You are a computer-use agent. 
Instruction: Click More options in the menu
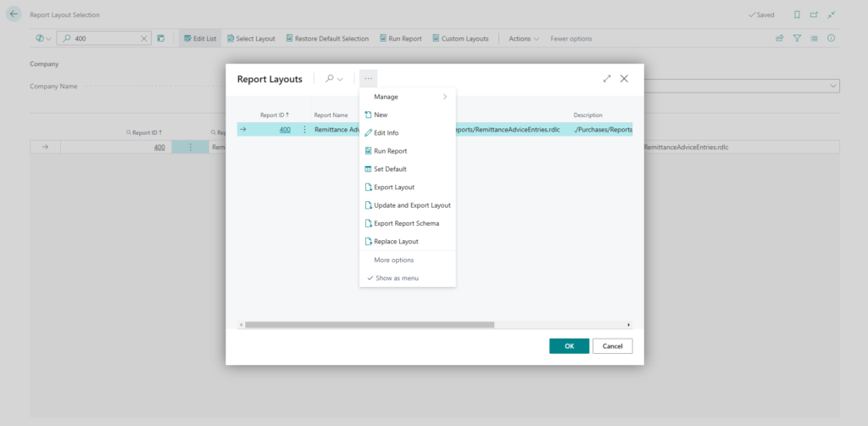(408, 260)
